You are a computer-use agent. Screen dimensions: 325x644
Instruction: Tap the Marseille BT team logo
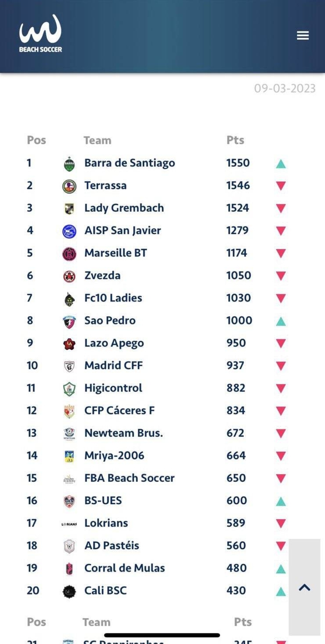69,254
